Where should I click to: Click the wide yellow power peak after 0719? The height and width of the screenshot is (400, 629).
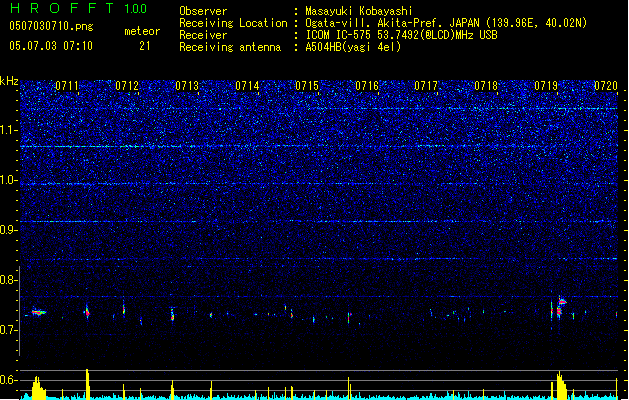coord(561,386)
